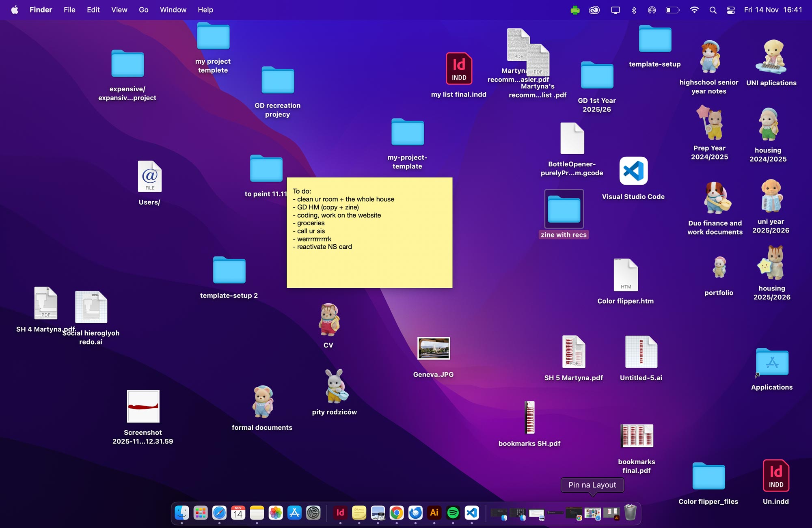812x528 pixels.
Task: Open Thunderbird from the Dock
Action: [415, 513]
